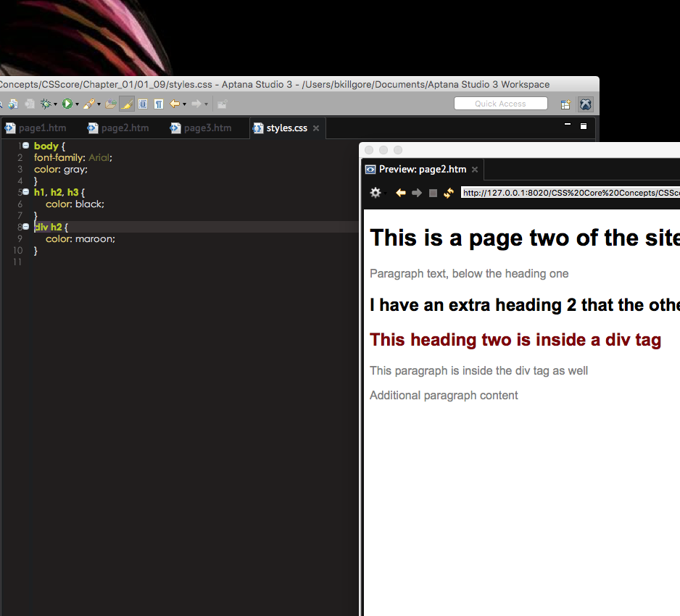This screenshot has height=616, width=680.
Task: Toggle the yellow highlighter marker tool
Action: (x=126, y=104)
